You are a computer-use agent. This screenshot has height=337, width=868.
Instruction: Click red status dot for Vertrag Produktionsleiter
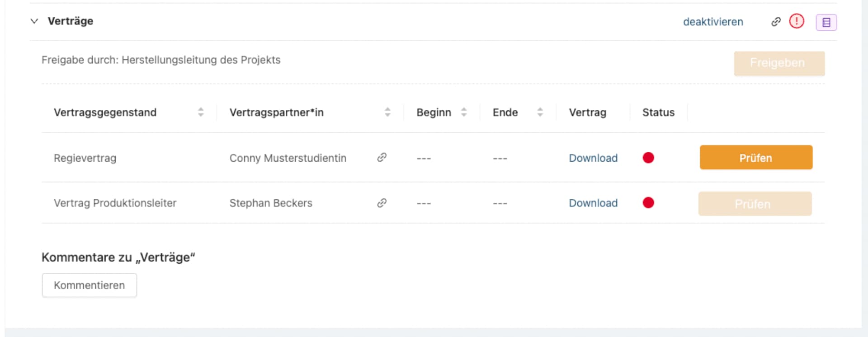(x=648, y=203)
